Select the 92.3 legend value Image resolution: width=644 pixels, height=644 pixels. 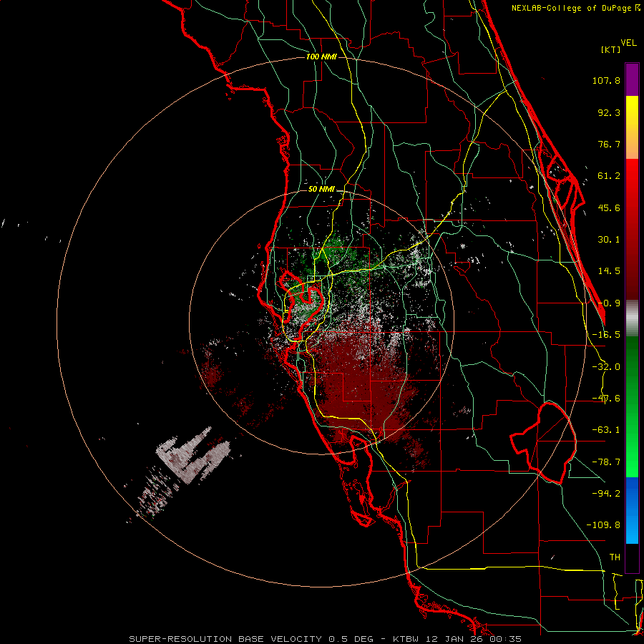tap(609, 112)
